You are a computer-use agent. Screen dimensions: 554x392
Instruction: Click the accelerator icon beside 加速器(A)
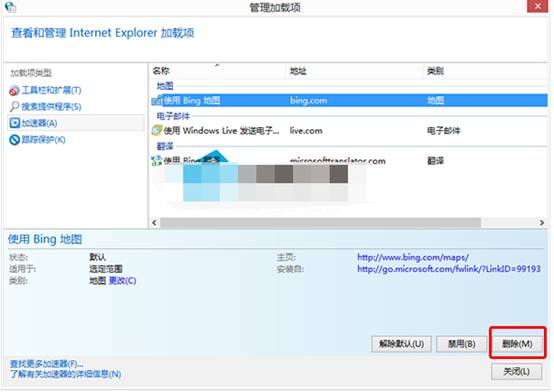point(14,123)
